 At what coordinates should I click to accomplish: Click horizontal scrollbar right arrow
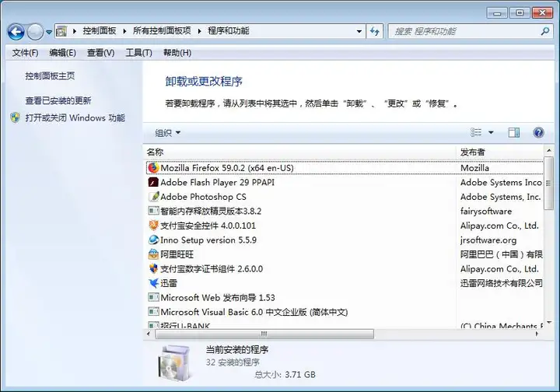tap(537, 334)
